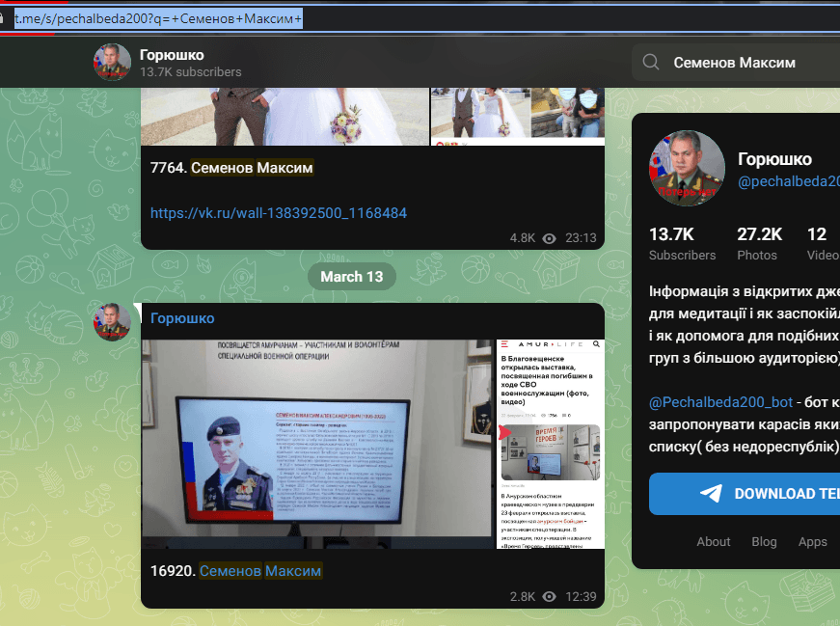The width and height of the screenshot is (840, 626).
Task: Click the eye icon next to 4.8K views
Action: tap(550, 238)
